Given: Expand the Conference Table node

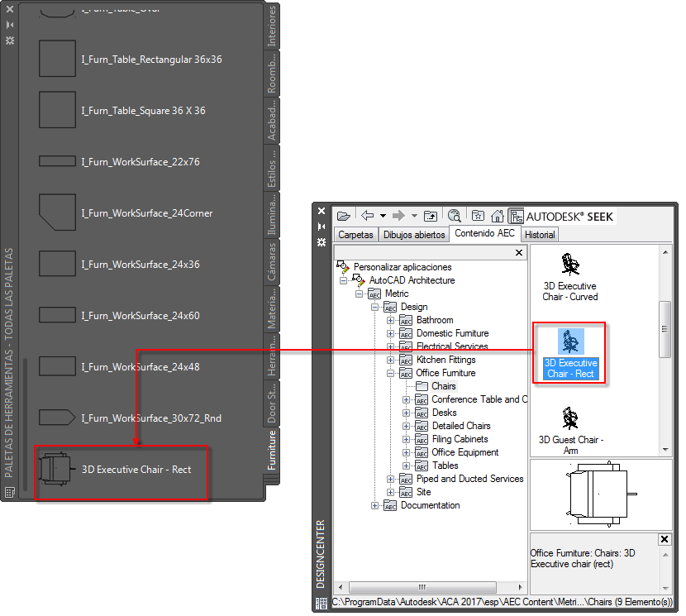Looking at the screenshot, I should pos(406,399).
